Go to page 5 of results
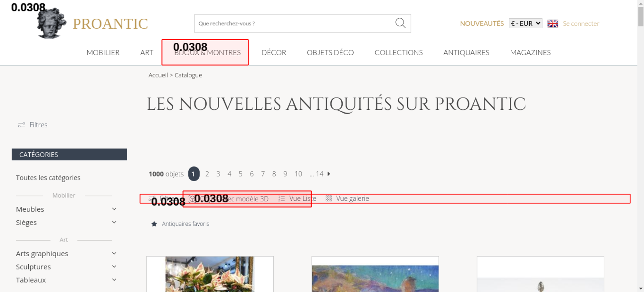Image resolution: width=644 pixels, height=292 pixels. (241, 174)
